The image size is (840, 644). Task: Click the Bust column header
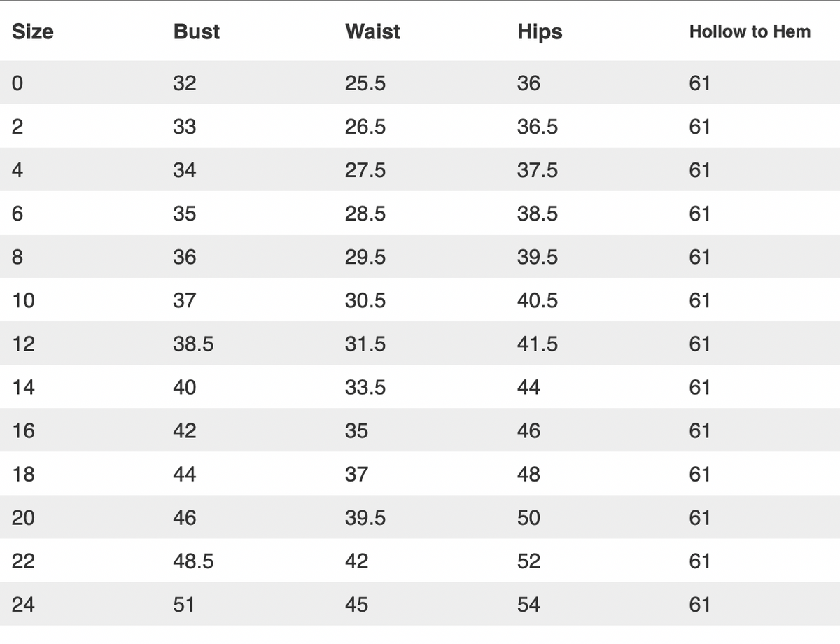[x=197, y=31]
